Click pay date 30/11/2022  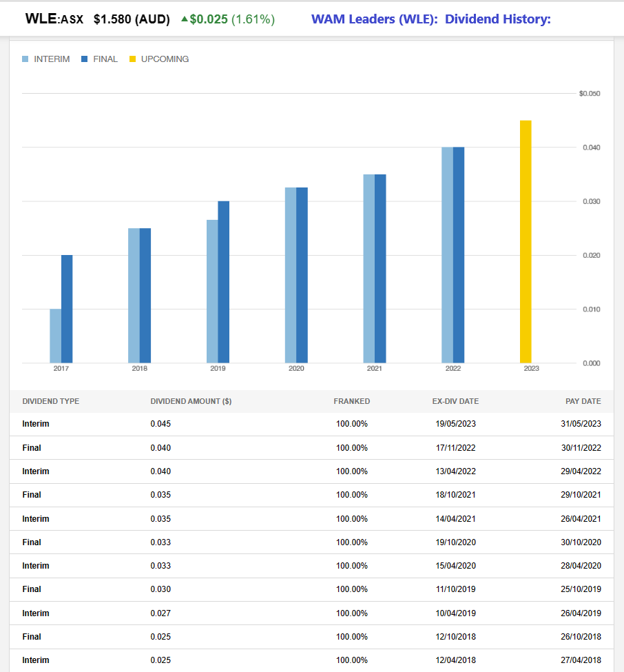(581, 448)
